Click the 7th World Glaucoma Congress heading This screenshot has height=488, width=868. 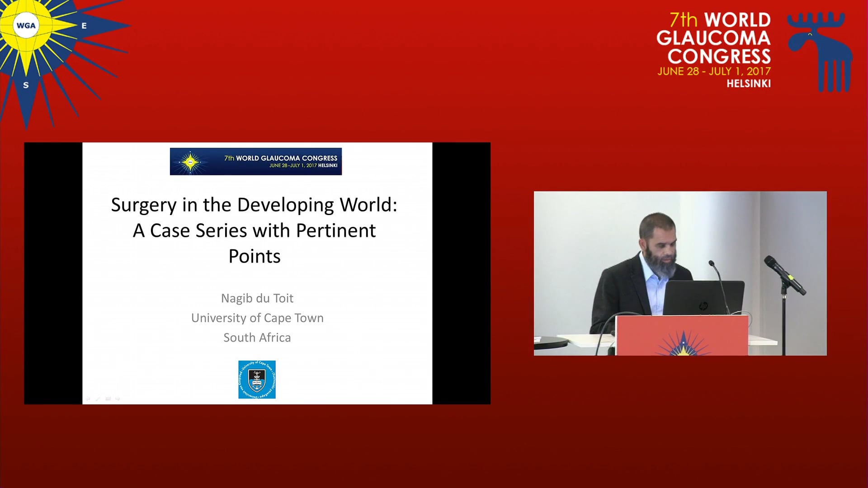[x=714, y=38]
